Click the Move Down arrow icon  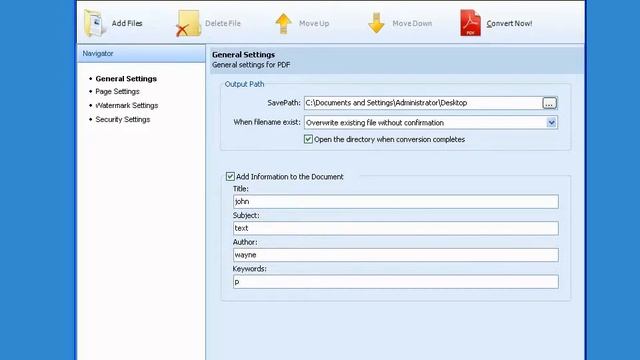(376, 23)
